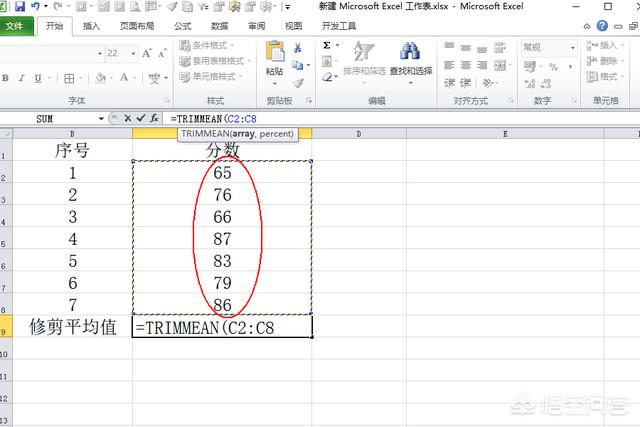Center text horizontally icon

coord(466,65)
